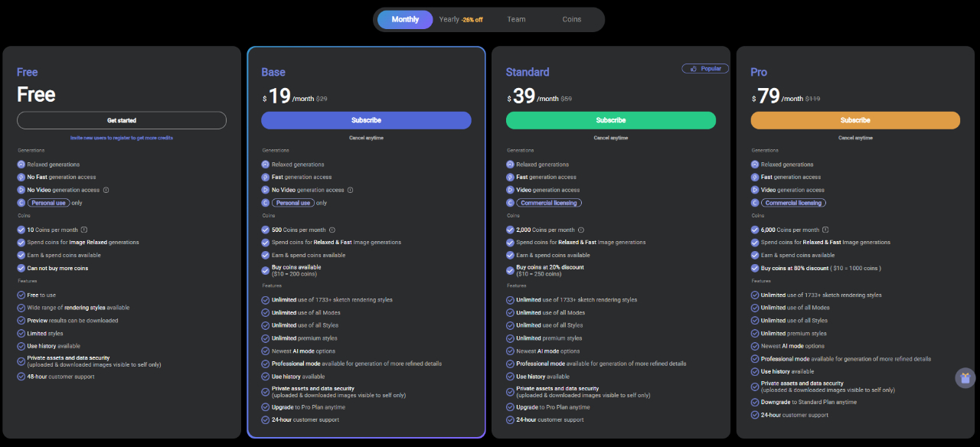Click the Commercial licensing badge in the Standard plan

(549, 203)
